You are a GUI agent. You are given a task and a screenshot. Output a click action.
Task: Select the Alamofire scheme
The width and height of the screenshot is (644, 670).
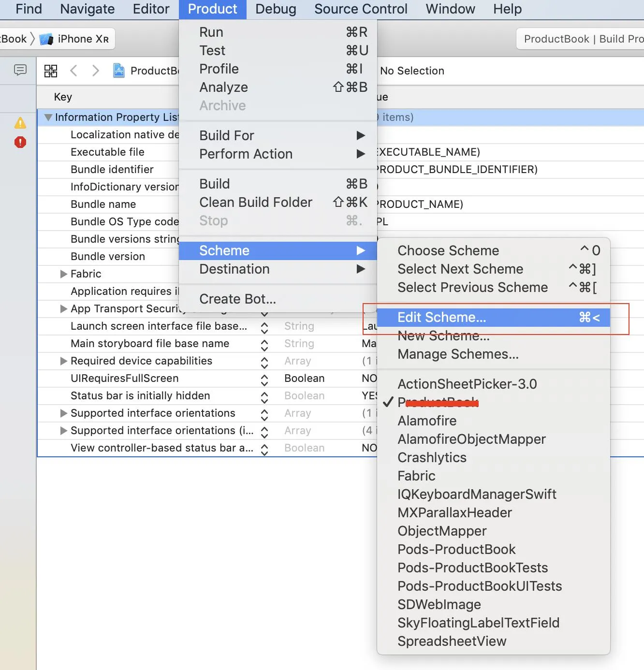click(494, 421)
